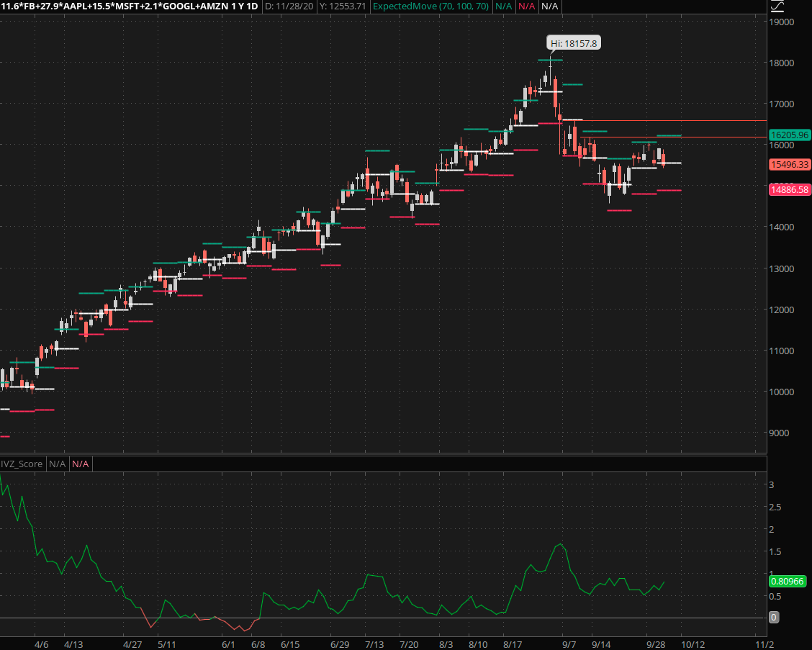Click the Hi: 18157.8 price bubble
This screenshot has width=812, height=650.
(573, 44)
